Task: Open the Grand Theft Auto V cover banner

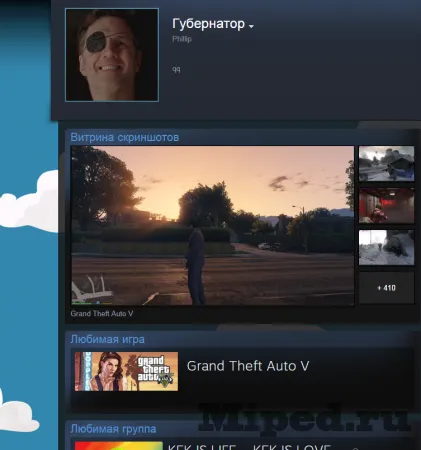Action: 126,371
